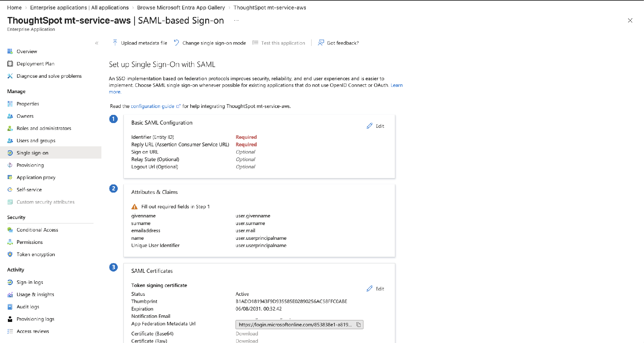This screenshot has width=644, height=343.
Task: Click the Owners people icon
Action: click(x=10, y=116)
